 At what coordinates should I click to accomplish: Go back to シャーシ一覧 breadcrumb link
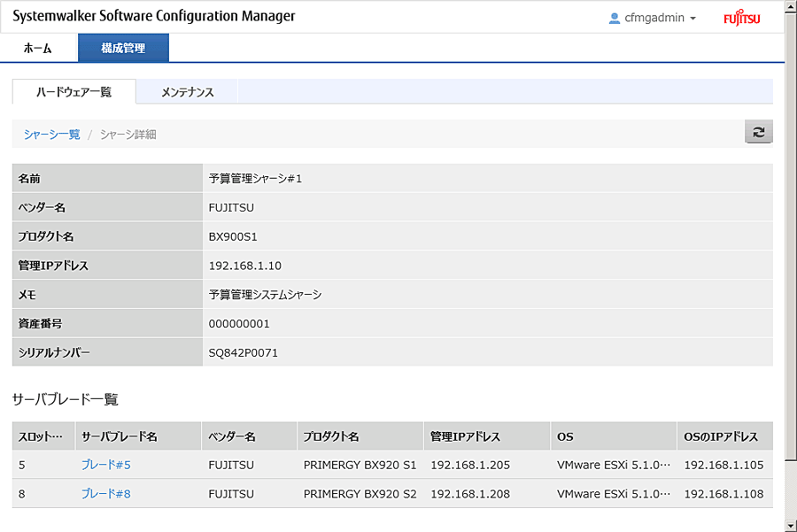[x=52, y=135]
